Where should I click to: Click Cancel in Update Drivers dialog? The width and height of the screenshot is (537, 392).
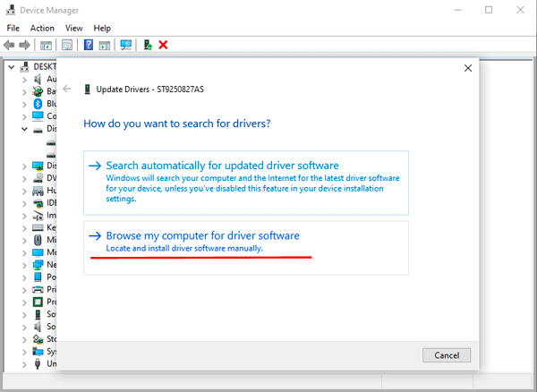tap(447, 355)
